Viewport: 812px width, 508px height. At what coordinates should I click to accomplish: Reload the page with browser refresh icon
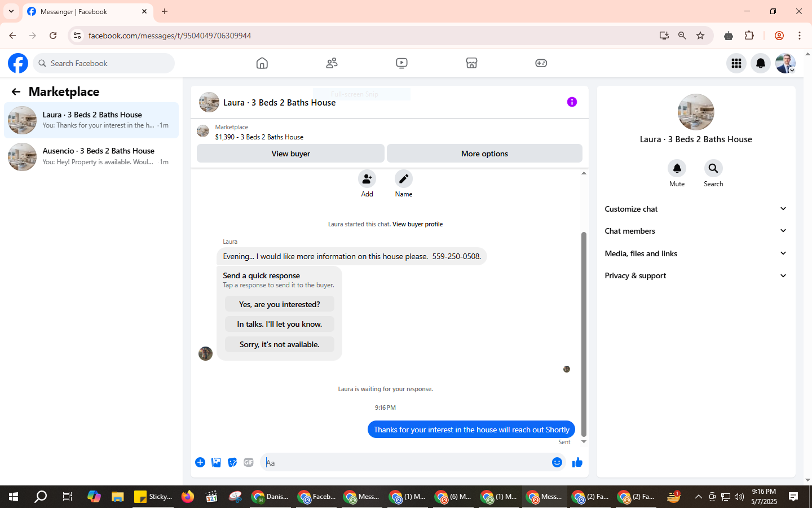click(53, 36)
